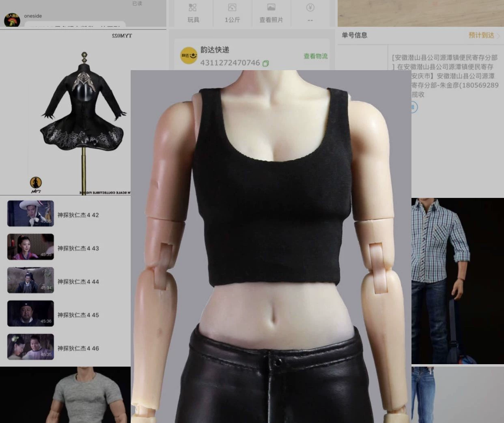Click the oneside username
Image resolution: width=504 pixels, height=423 pixels.
click(33, 16)
